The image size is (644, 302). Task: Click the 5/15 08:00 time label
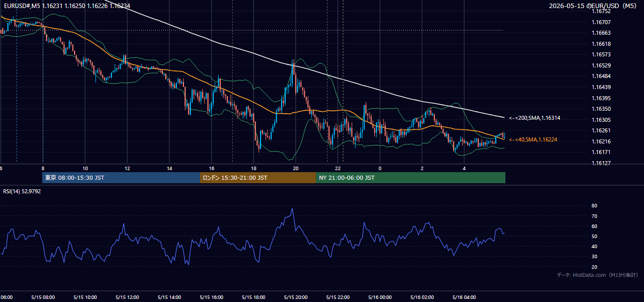pyautogui.click(x=42, y=297)
